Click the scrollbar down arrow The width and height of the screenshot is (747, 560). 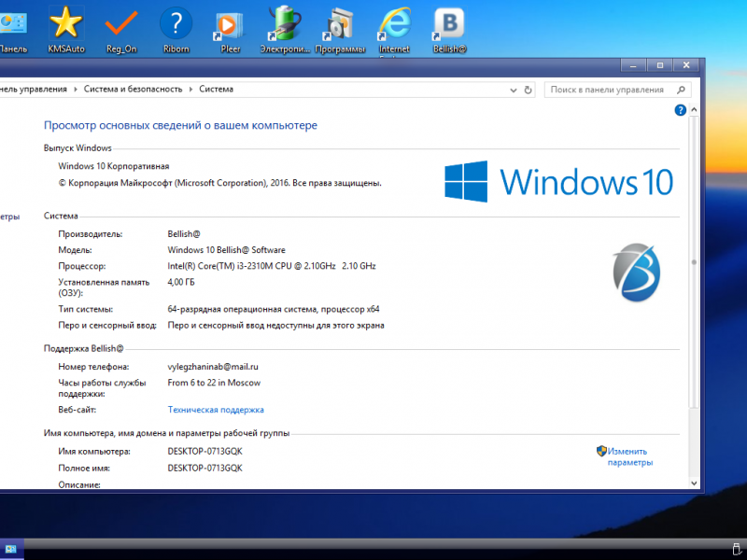(694, 483)
